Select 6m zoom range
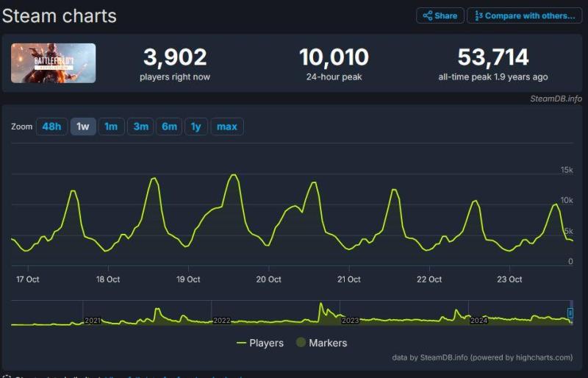The width and height of the screenshot is (588, 378). (169, 126)
